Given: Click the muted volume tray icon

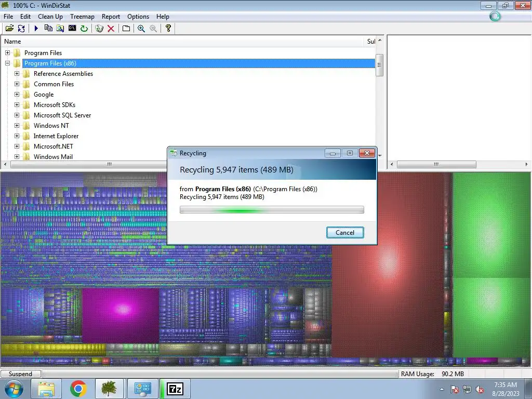Looking at the screenshot, I should [x=480, y=389].
